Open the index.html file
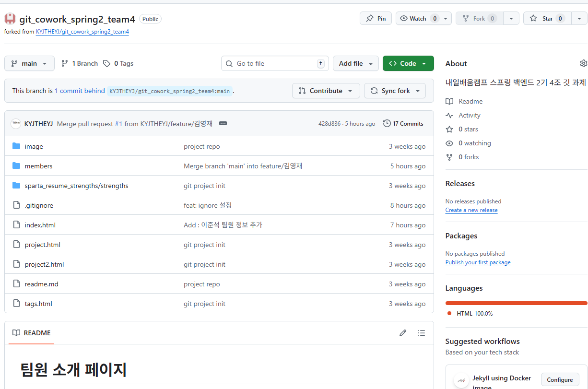588x389 pixels. pyautogui.click(x=40, y=225)
